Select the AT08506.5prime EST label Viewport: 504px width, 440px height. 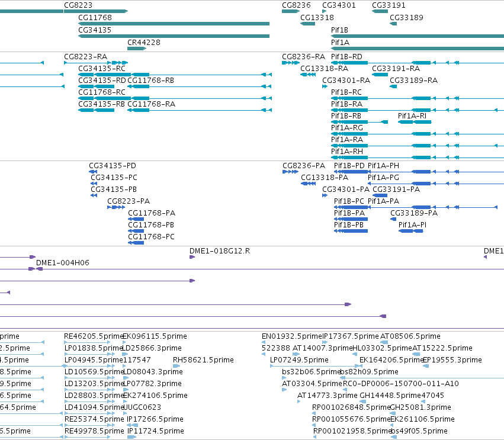click(410, 336)
